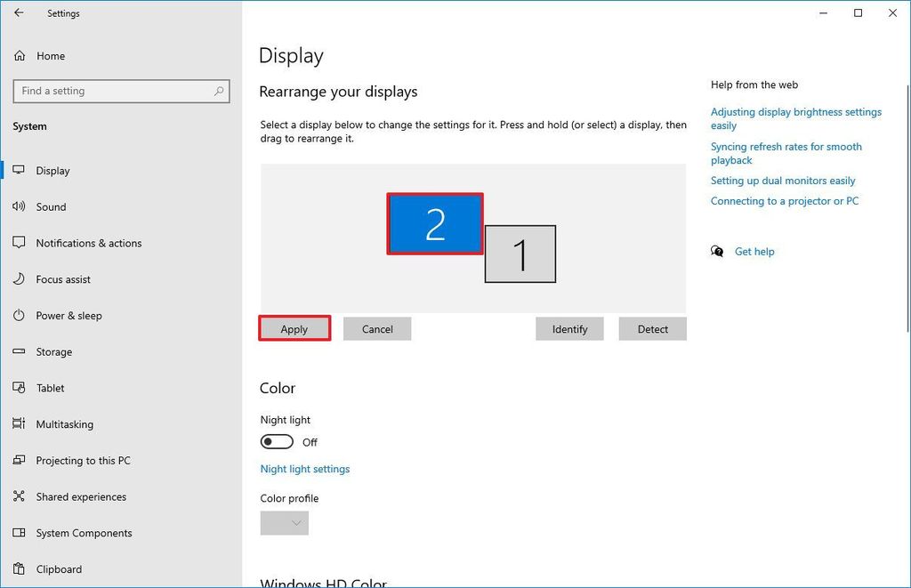The image size is (911, 588).
Task: Select display 2 in the arrangement area
Action: click(435, 223)
